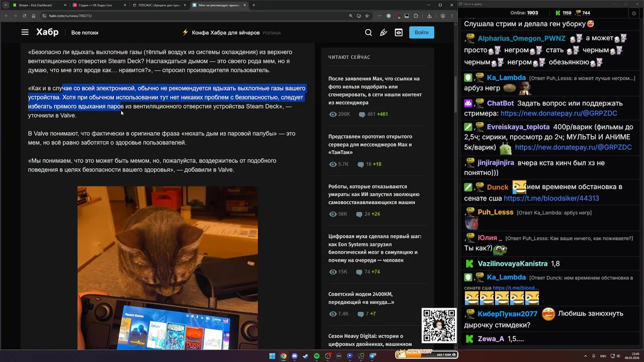Click the write-post pen icon in Habr header
Viewport: 644px width, 362px height.
(383, 32)
